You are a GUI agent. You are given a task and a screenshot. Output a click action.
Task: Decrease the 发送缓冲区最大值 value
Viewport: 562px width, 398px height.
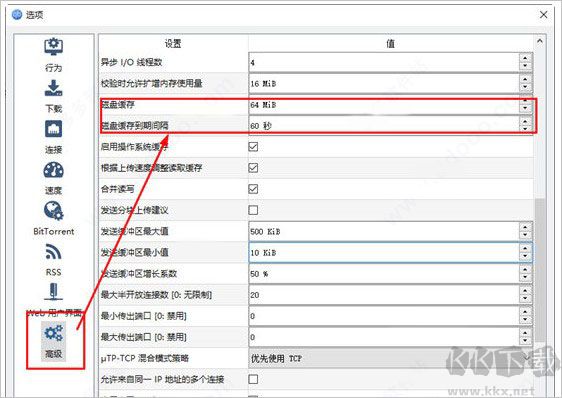coord(525,235)
